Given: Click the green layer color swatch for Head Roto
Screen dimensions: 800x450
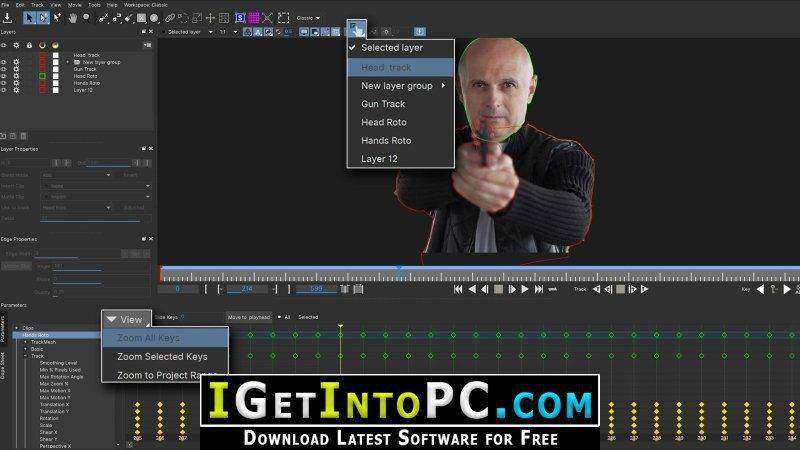Looking at the screenshot, I should point(42,75).
